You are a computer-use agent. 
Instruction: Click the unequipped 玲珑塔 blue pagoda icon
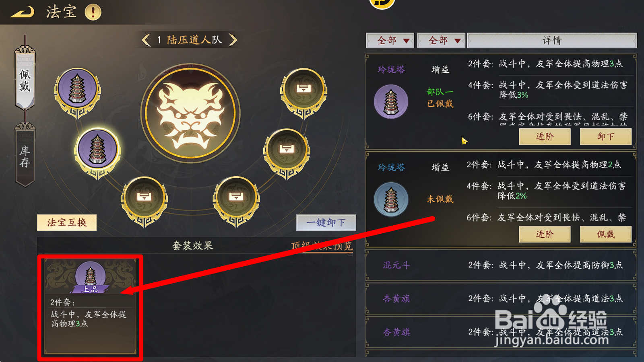tap(391, 199)
